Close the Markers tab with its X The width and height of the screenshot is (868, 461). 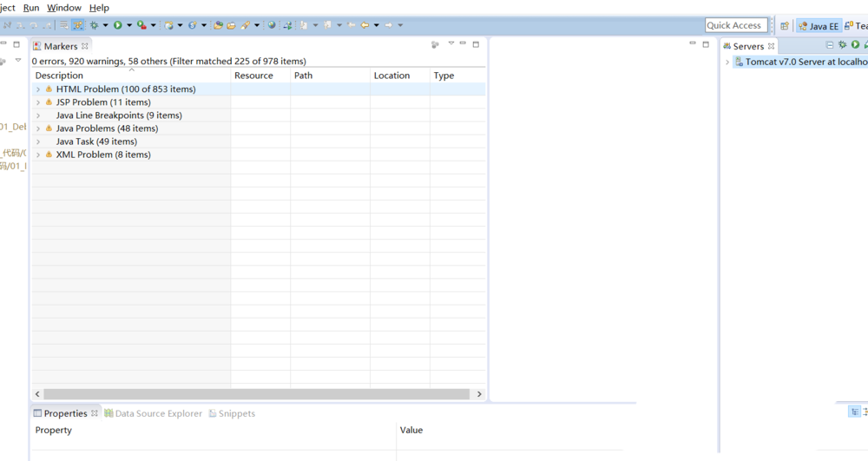click(x=85, y=46)
